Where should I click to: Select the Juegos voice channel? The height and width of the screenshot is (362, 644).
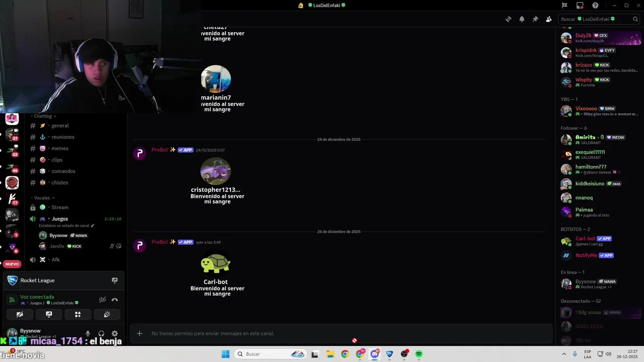(x=76, y=219)
